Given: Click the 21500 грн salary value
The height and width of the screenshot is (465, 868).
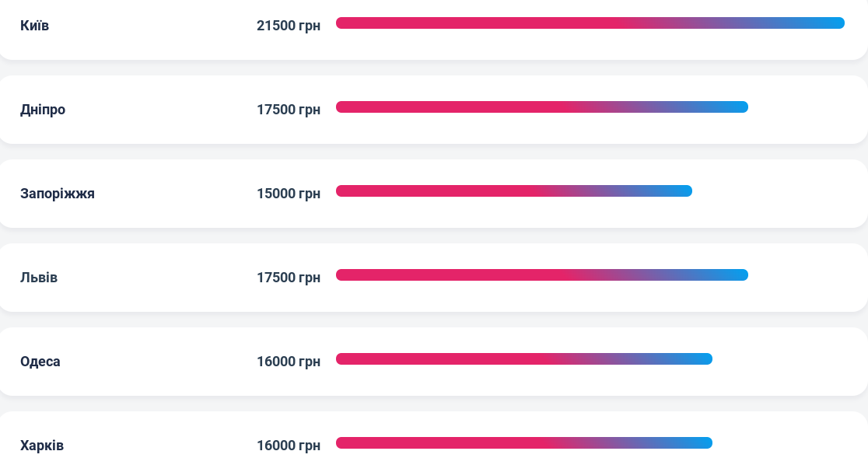Looking at the screenshot, I should pos(289,26).
